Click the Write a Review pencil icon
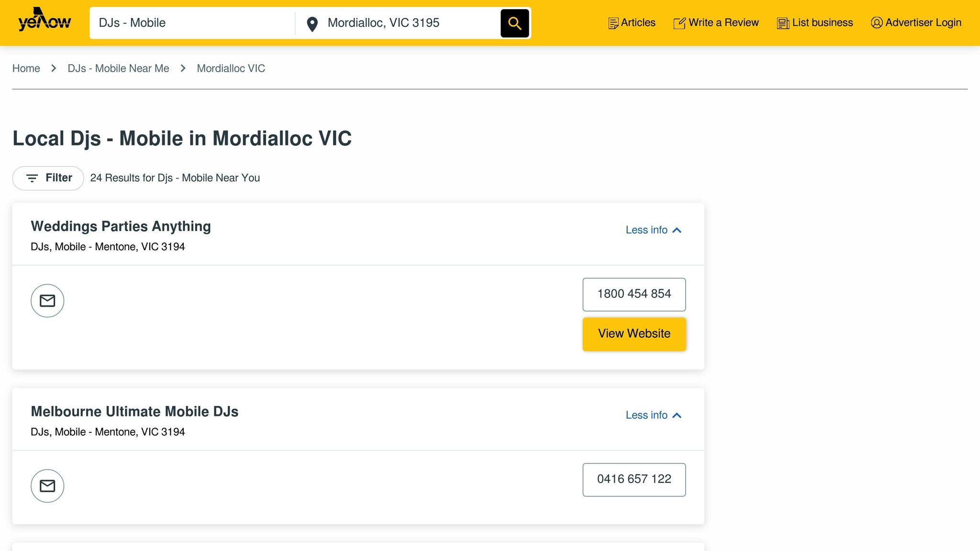This screenshot has height=551, width=980. point(679,23)
